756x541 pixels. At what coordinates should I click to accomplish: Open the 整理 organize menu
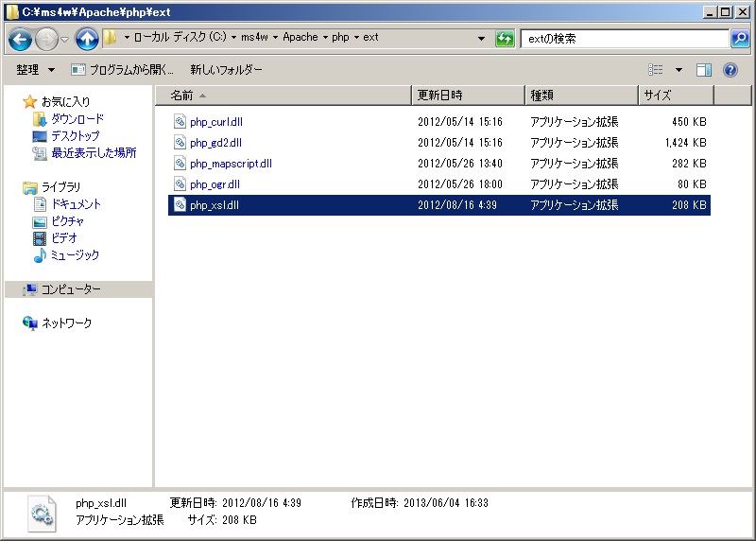tap(35, 70)
